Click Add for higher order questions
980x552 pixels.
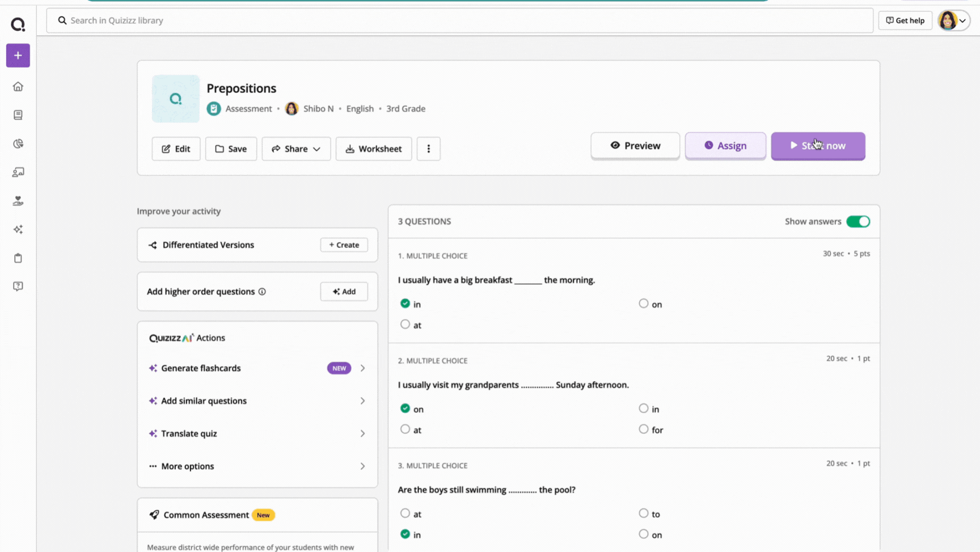click(344, 292)
